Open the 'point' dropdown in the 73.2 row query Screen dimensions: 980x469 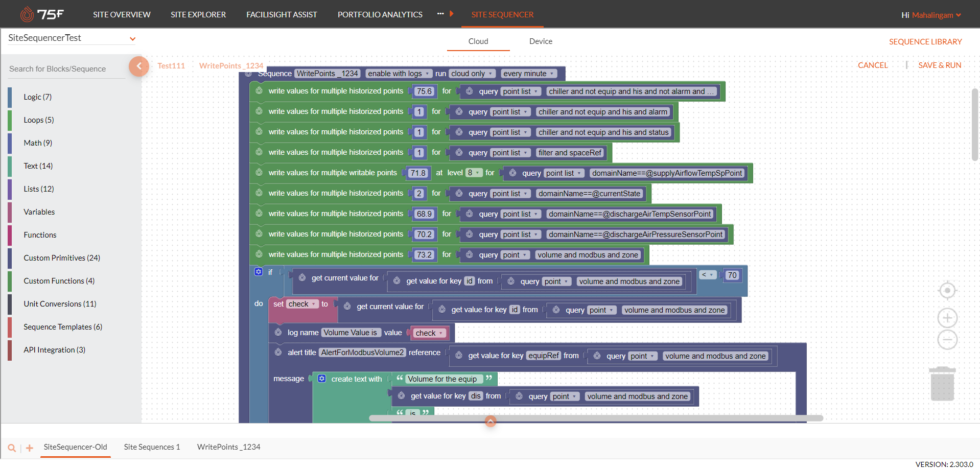[515, 255]
